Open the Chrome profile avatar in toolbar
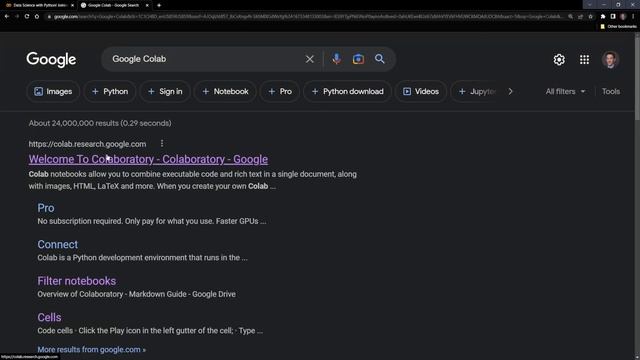 pyautogui.click(x=623, y=16)
